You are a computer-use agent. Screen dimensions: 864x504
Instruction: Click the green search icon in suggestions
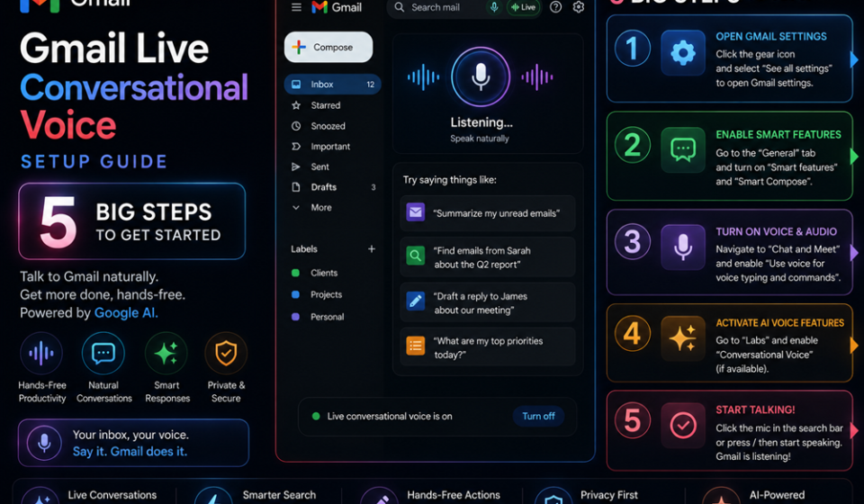416,256
